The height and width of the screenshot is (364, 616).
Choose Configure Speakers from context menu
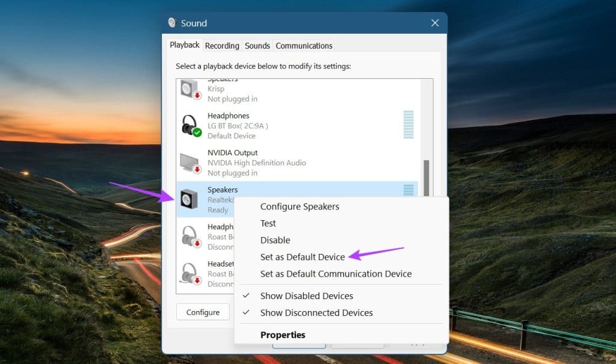click(342, 206)
